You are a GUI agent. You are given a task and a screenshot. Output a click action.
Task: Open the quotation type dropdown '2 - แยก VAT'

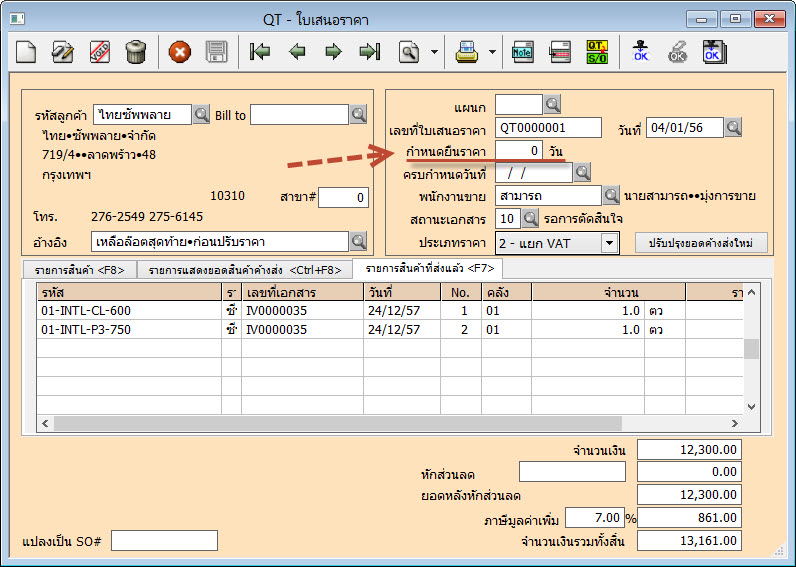pyautogui.click(x=609, y=242)
